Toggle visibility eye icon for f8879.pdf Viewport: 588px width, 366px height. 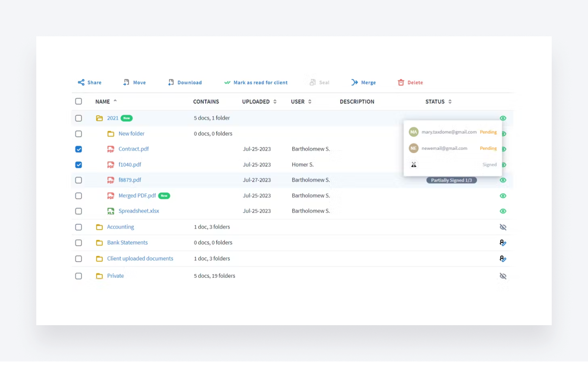[x=503, y=180]
